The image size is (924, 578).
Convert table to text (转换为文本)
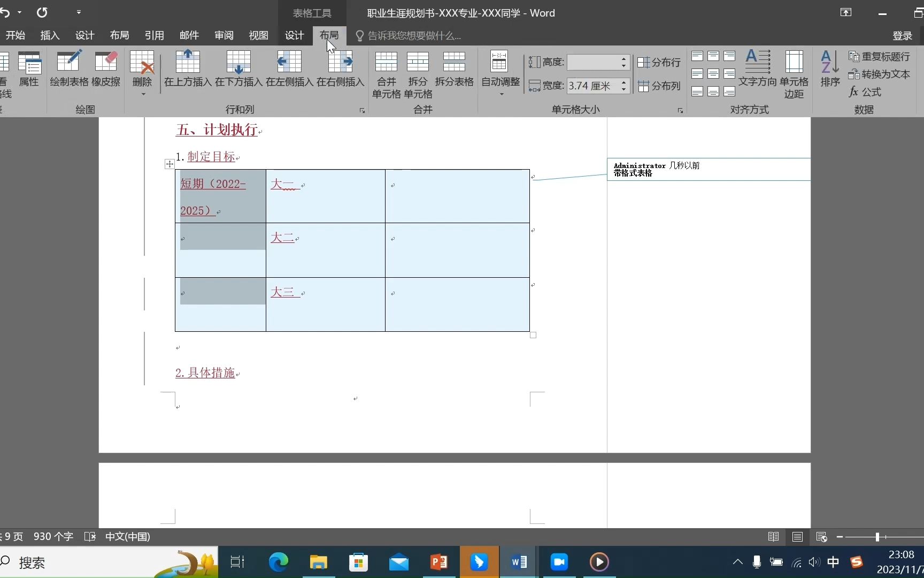click(x=879, y=74)
